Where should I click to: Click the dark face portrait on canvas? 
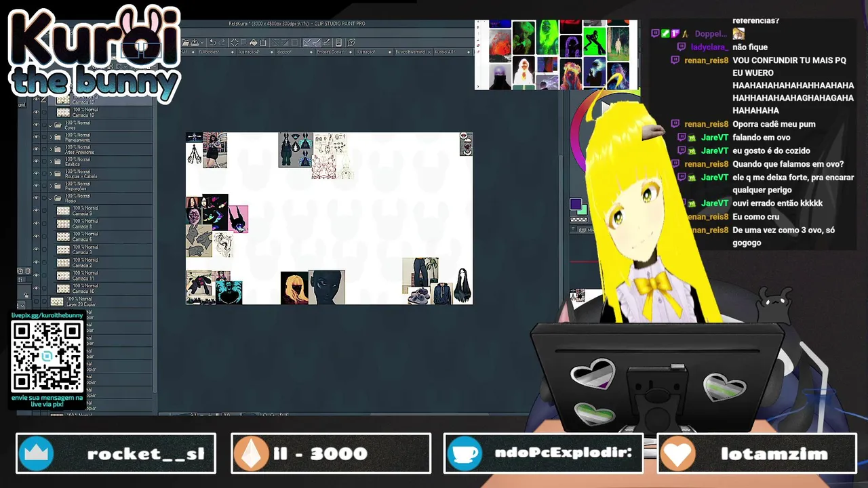(327, 287)
